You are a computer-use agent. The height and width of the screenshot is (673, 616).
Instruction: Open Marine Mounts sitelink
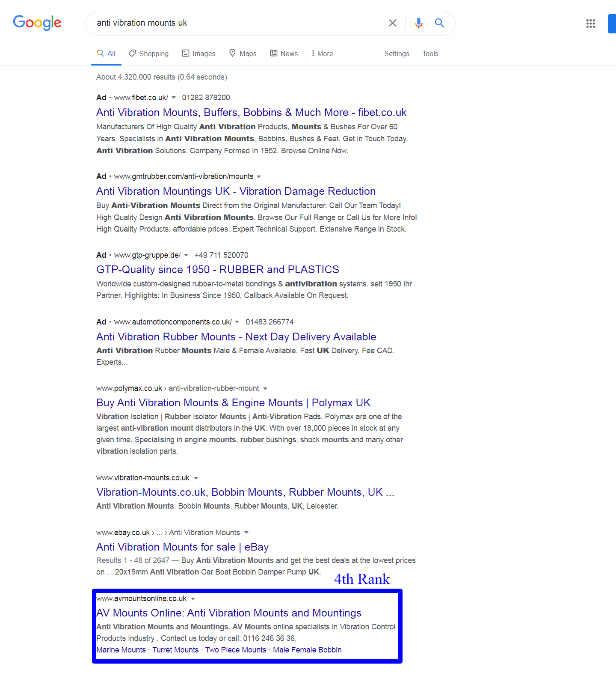(x=121, y=650)
